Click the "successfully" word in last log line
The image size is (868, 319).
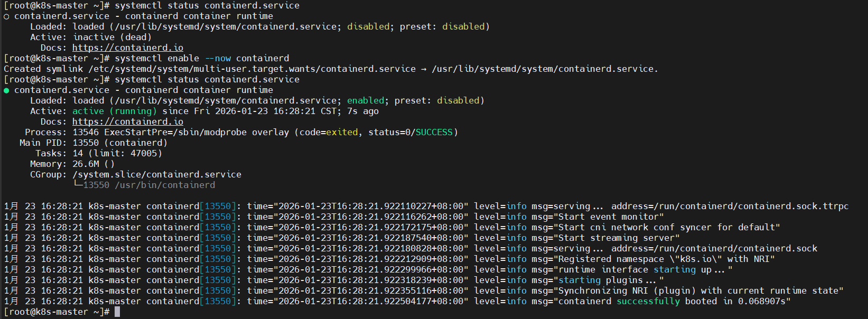point(648,301)
